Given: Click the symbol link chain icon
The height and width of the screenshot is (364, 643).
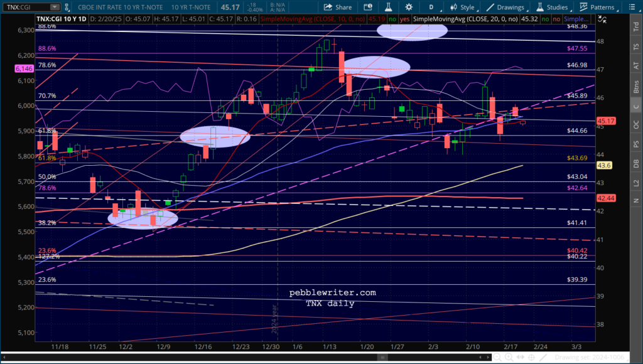Looking at the screenshot, I should pyautogui.click(x=67, y=7).
